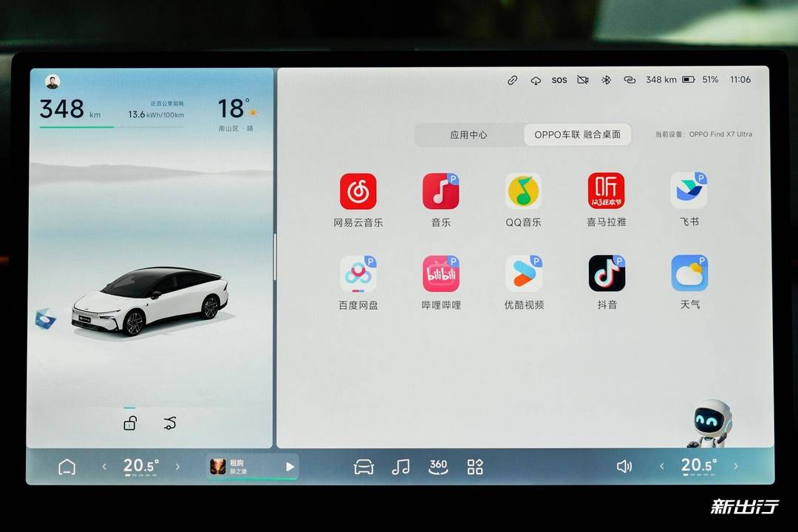Tap the link icon at status bar start
Image resolution: width=798 pixels, height=532 pixels.
coord(513,81)
